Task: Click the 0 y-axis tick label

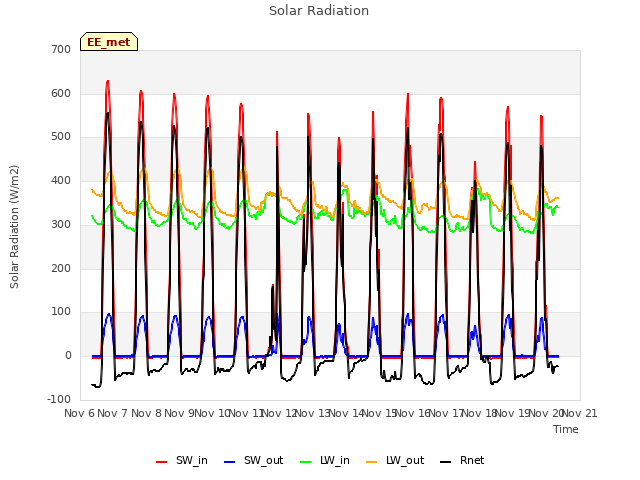Action: point(68,356)
